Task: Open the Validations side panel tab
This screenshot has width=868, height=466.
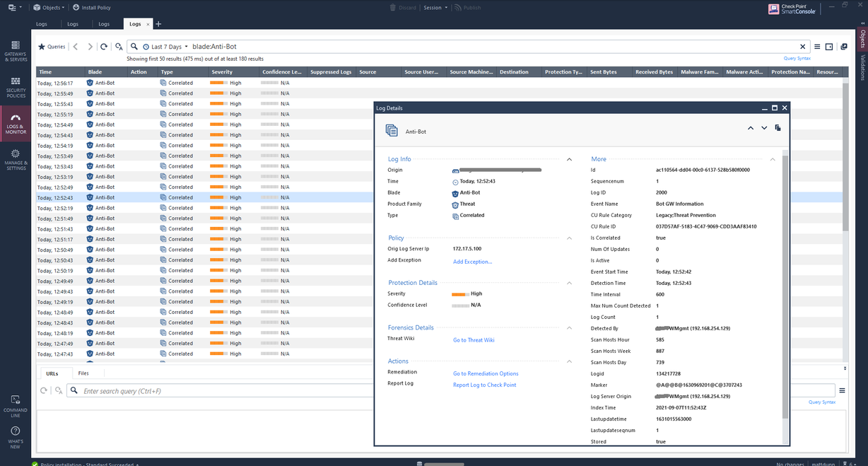Action: click(x=862, y=68)
